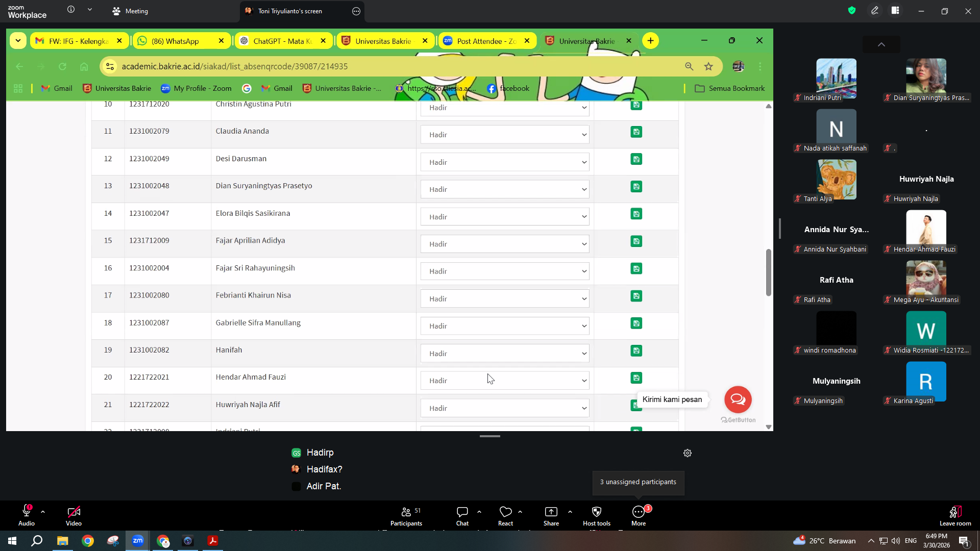Toggle microphone audio in Zoom

tap(27, 516)
